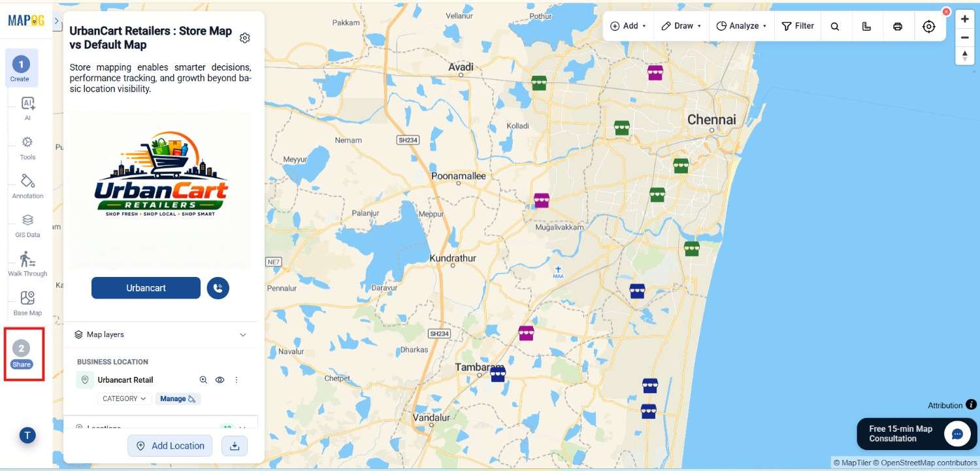This screenshot has height=471, width=980.
Task: Click the Urbancart button
Action: click(x=146, y=288)
